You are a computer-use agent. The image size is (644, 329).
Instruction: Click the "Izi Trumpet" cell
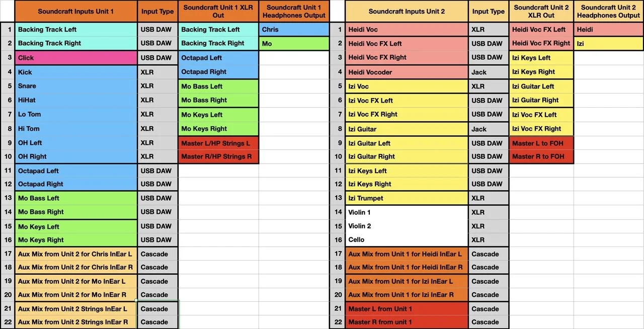tap(407, 198)
